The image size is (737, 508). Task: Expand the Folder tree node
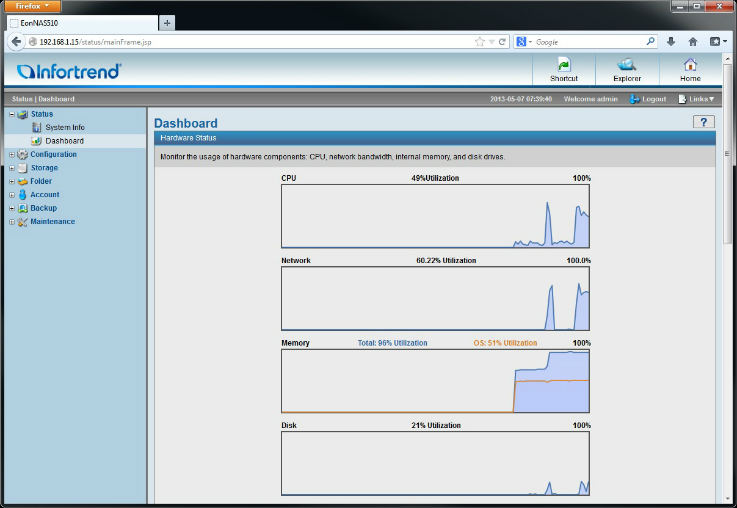pos(12,181)
